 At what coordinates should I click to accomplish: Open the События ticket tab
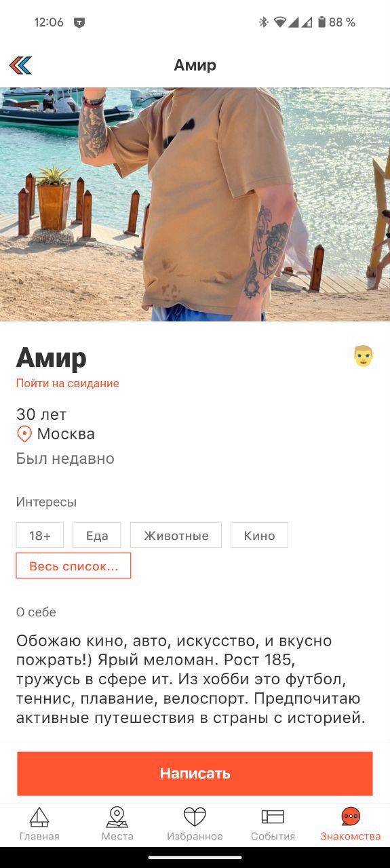273,816
